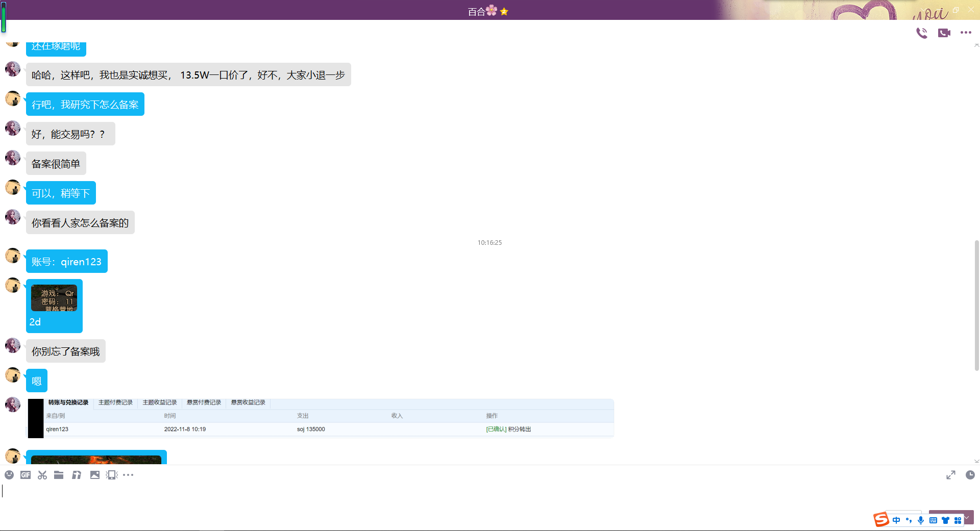Expand the message input area

point(950,475)
